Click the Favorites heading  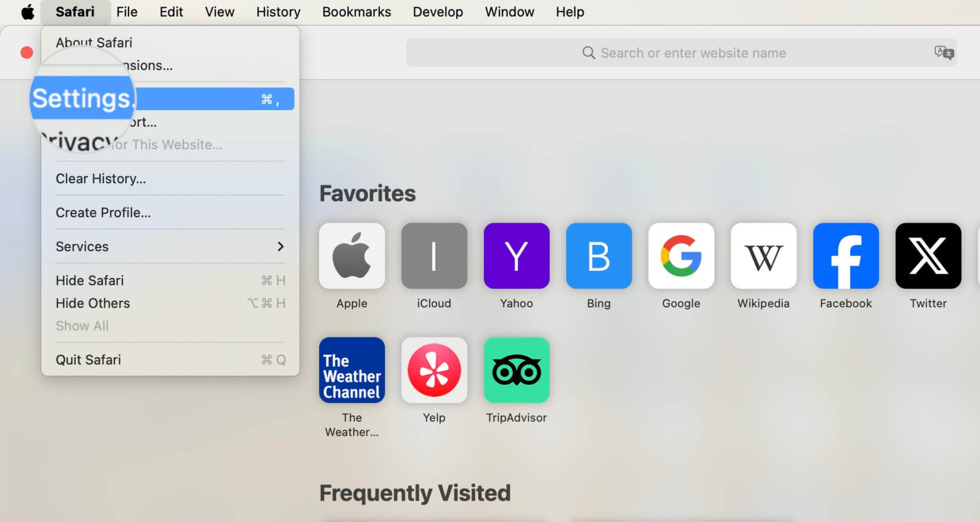367,193
